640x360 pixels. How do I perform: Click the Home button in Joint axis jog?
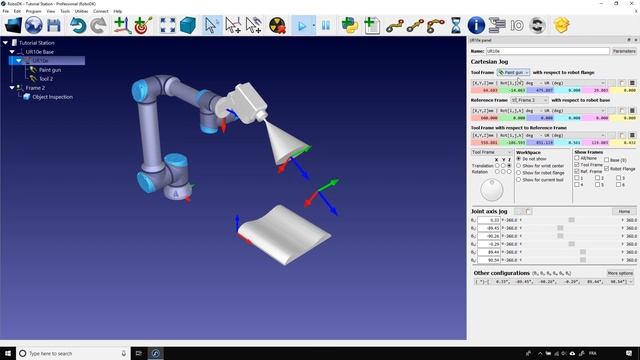tap(624, 211)
